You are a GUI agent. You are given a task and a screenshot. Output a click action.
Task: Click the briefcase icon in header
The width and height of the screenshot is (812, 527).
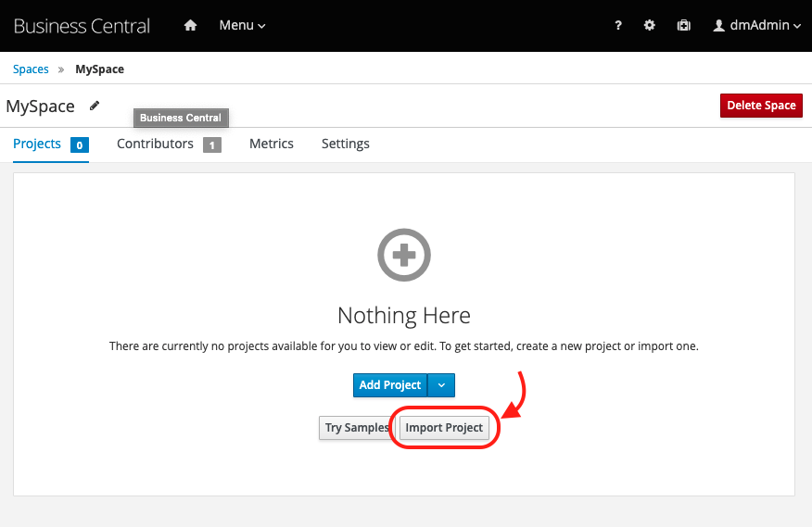coord(684,26)
